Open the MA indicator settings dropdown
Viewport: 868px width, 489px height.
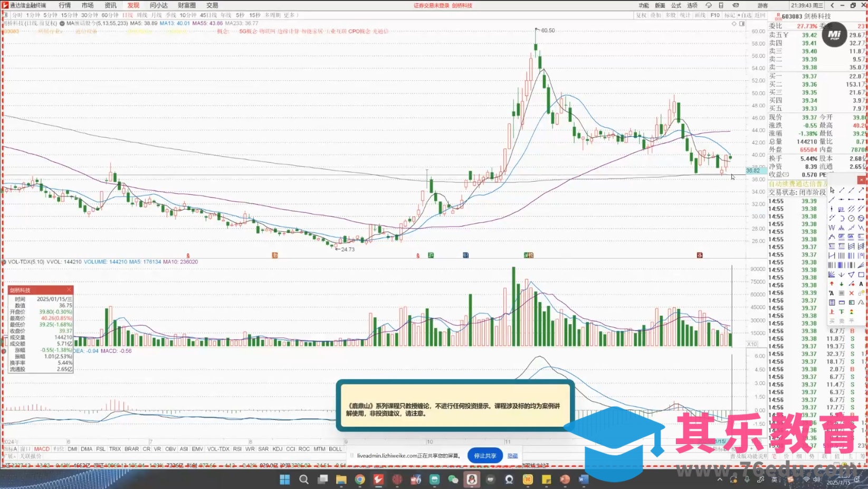pos(62,23)
